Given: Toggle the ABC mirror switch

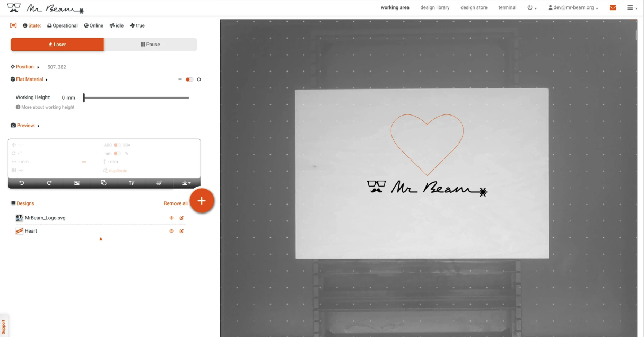Looking at the screenshot, I should point(117,145).
